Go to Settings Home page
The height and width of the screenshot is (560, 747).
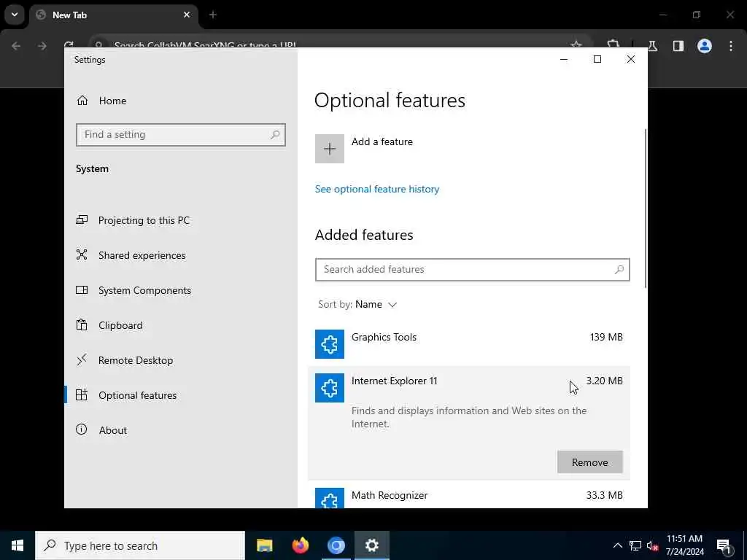click(x=101, y=101)
